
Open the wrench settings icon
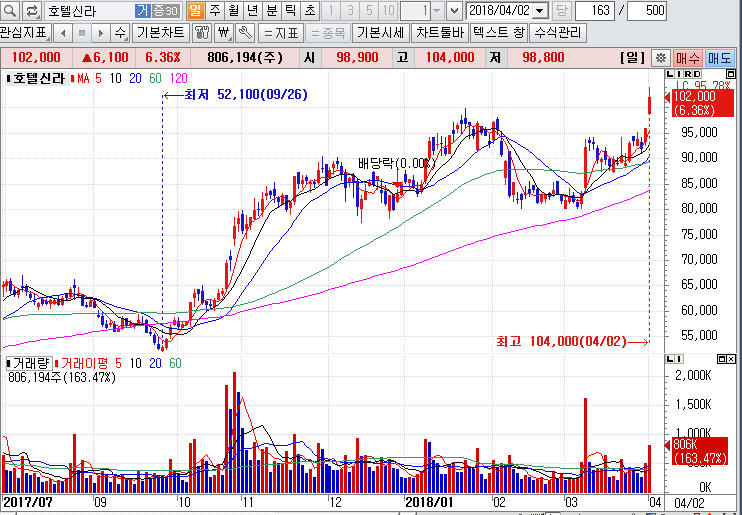(x=244, y=32)
